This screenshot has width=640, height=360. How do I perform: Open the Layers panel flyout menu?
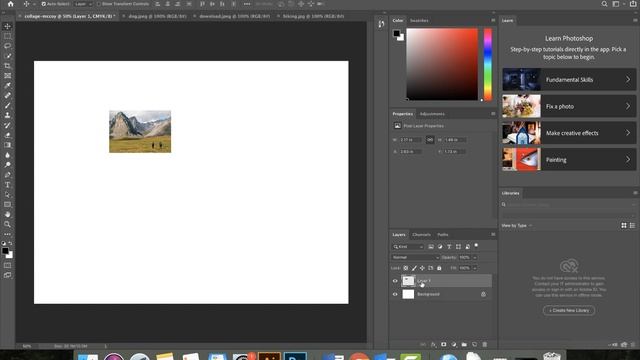click(x=493, y=235)
